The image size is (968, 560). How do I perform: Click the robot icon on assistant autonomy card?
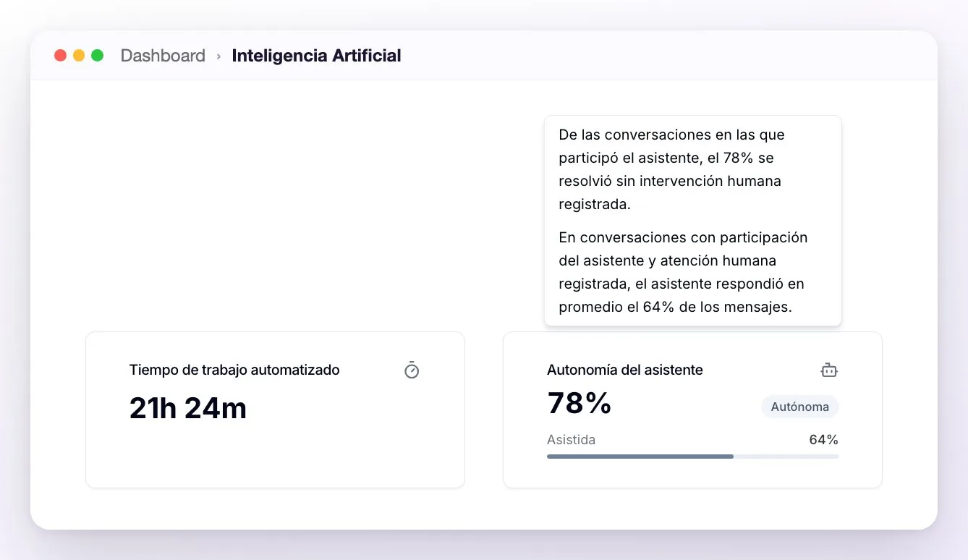tap(829, 370)
